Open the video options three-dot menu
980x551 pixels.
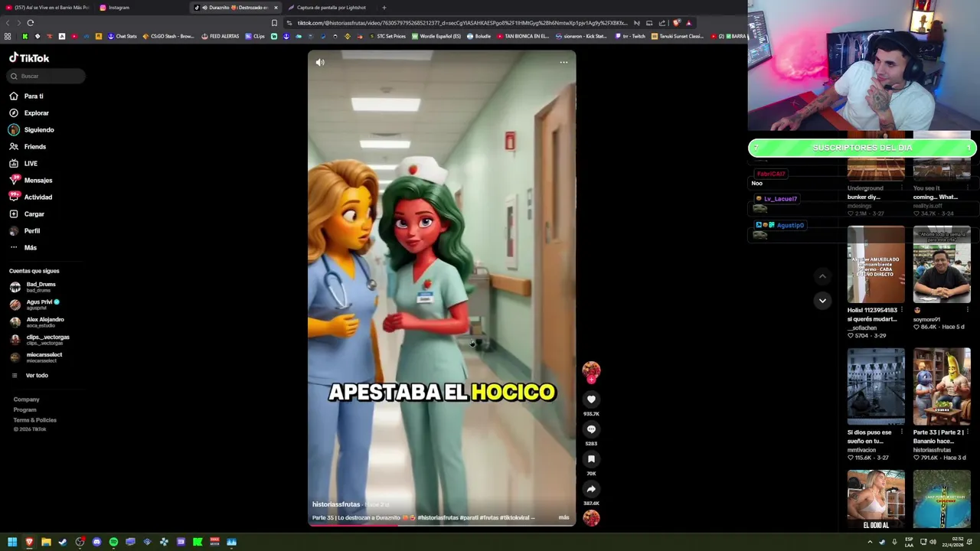pyautogui.click(x=563, y=63)
